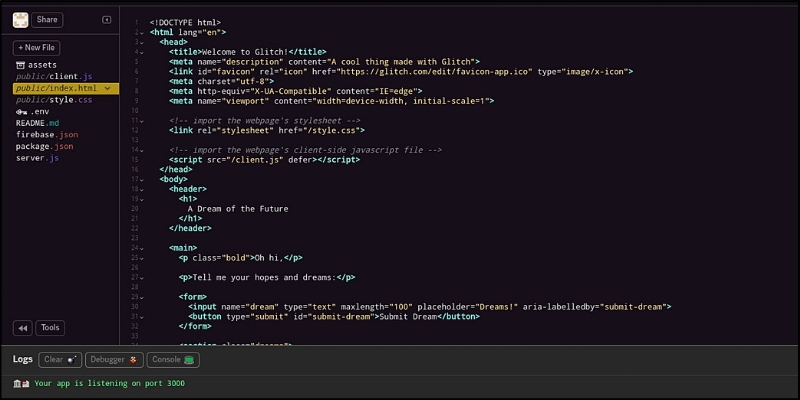
Task: Click the 'Oh hi,' paragraph text
Action: (x=269, y=258)
